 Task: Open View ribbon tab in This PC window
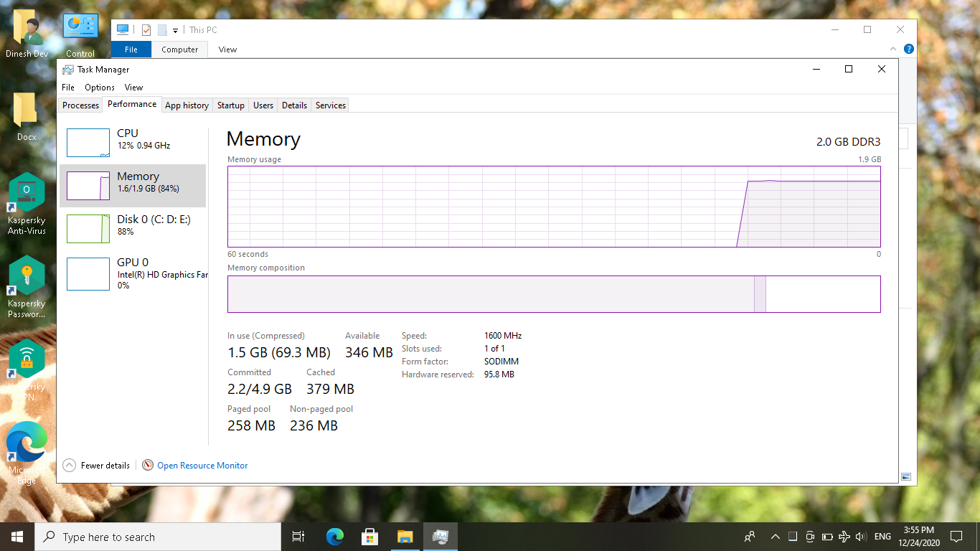point(227,50)
